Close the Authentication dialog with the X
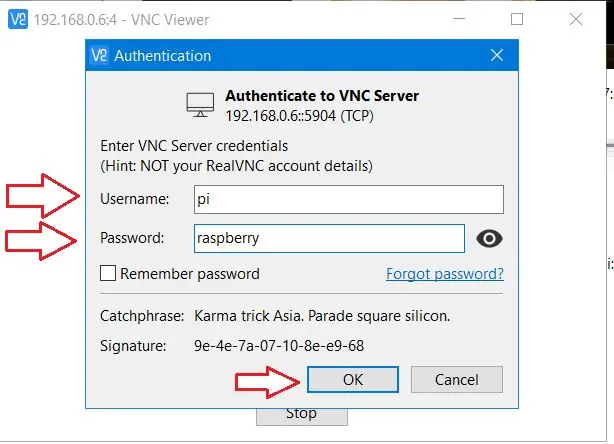The image size is (614, 444). tap(497, 55)
